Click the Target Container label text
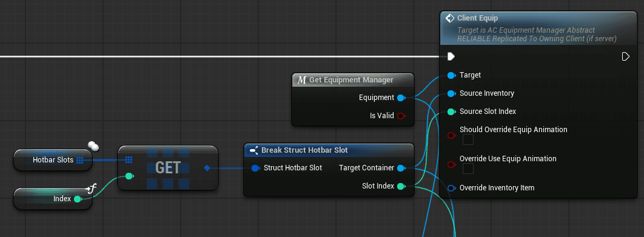This screenshot has height=237, width=644. (367, 168)
